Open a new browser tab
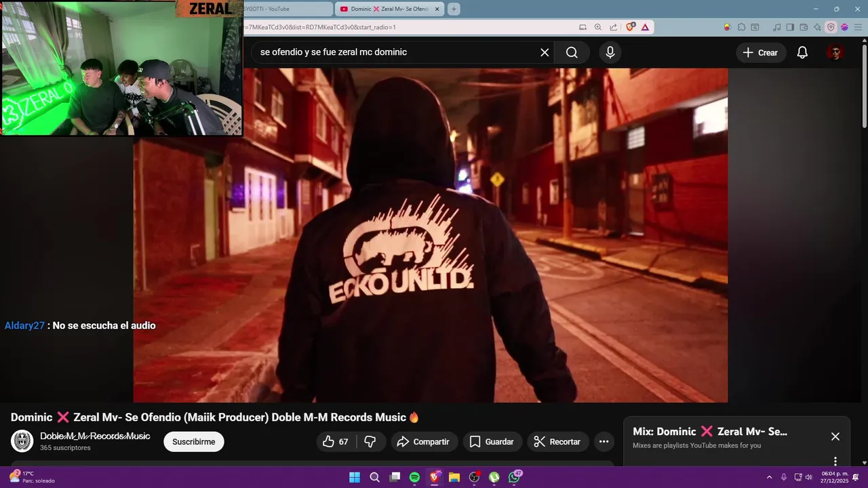This screenshot has width=868, height=488. [454, 9]
